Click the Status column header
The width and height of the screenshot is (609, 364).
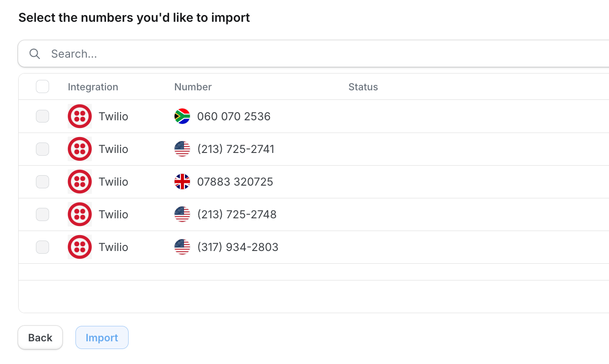(363, 87)
